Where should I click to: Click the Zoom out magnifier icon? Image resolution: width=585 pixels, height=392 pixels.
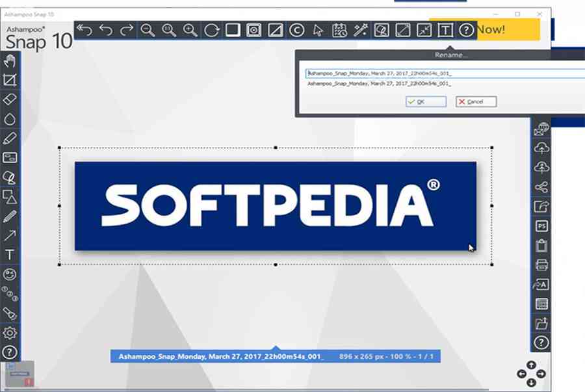point(148,30)
